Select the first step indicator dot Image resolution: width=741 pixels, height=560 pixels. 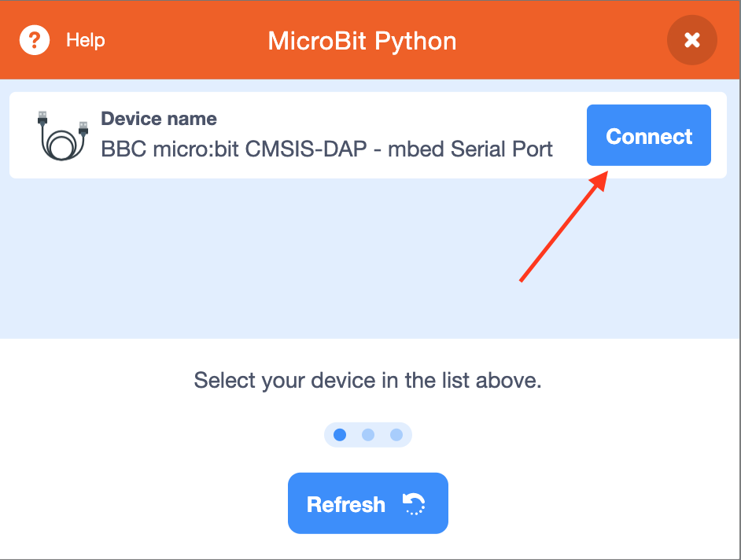pos(340,435)
